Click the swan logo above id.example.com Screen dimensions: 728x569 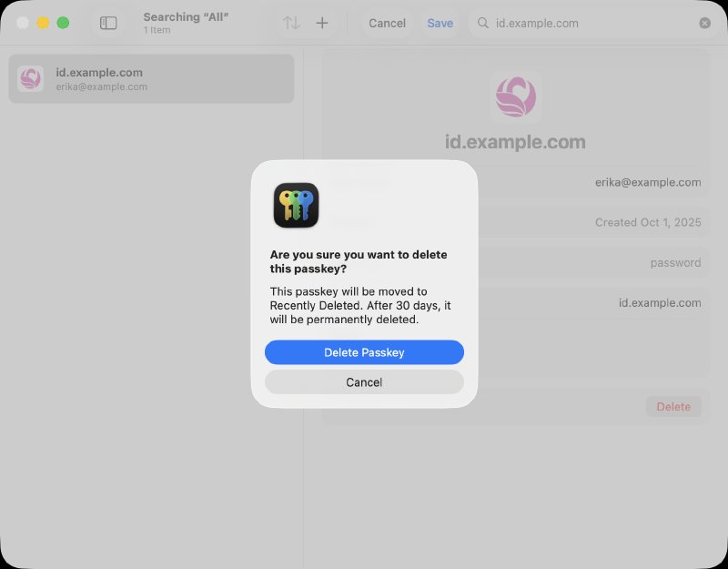pyautogui.click(x=516, y=97)
